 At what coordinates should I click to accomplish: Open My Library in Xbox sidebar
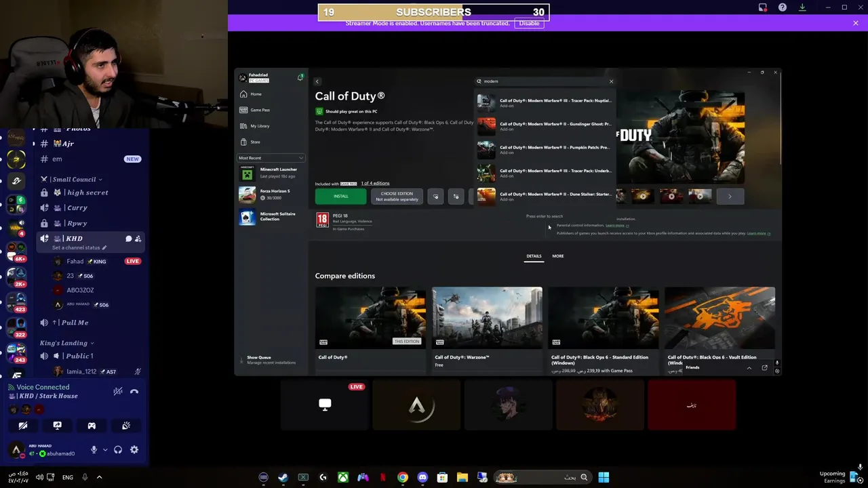[x=271, y=126]
